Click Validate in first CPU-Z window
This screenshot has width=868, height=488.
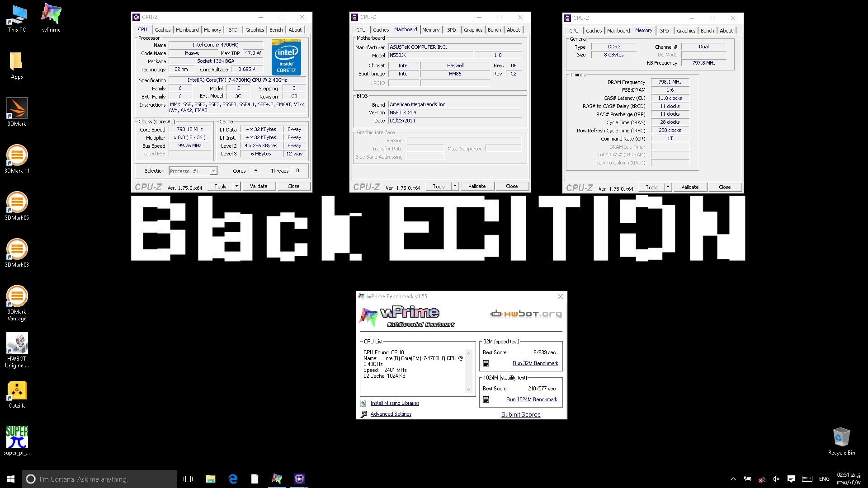coord(259,186)
